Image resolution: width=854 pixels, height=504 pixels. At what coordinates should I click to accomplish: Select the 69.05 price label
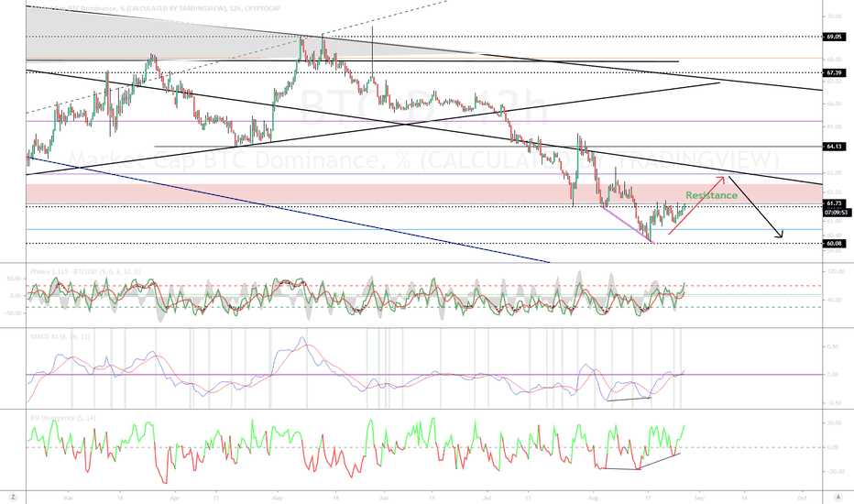[835, 37]
